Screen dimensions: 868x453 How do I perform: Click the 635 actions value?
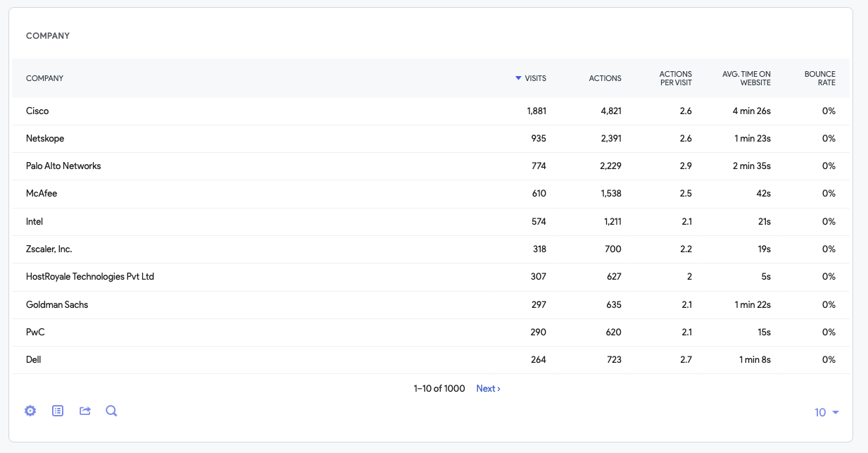pos(614,305)
